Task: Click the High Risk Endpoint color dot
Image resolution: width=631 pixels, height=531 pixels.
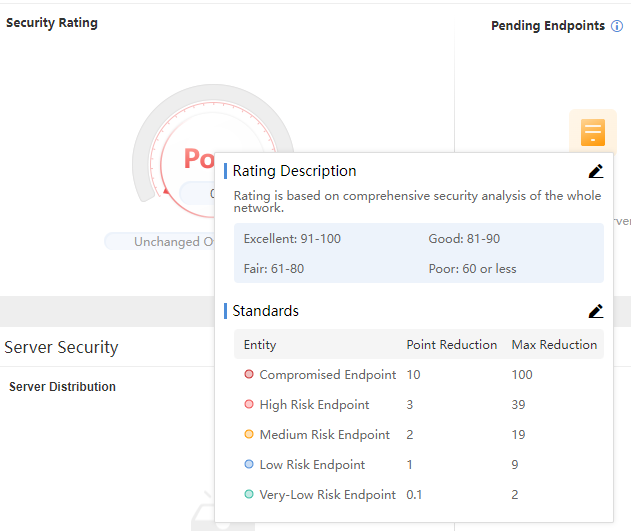Action: (x=249, y=405)
